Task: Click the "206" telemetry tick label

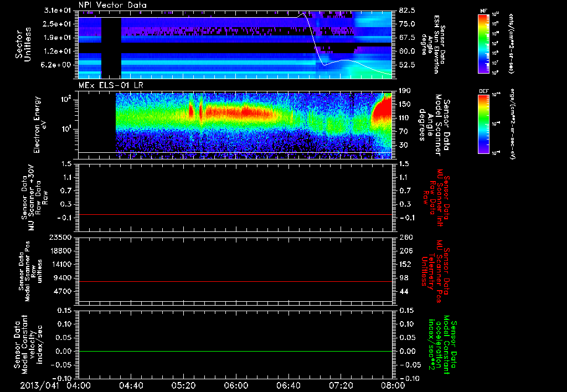Action: (x=406, y=251)
